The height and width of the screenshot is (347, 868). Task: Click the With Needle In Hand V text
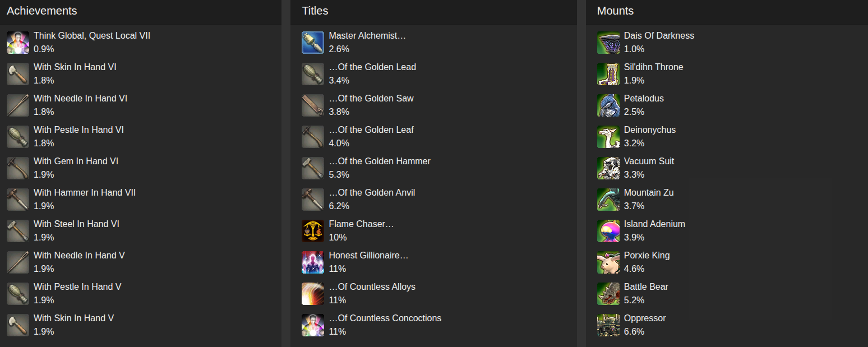pyautogui.click(x=79, y=256)
